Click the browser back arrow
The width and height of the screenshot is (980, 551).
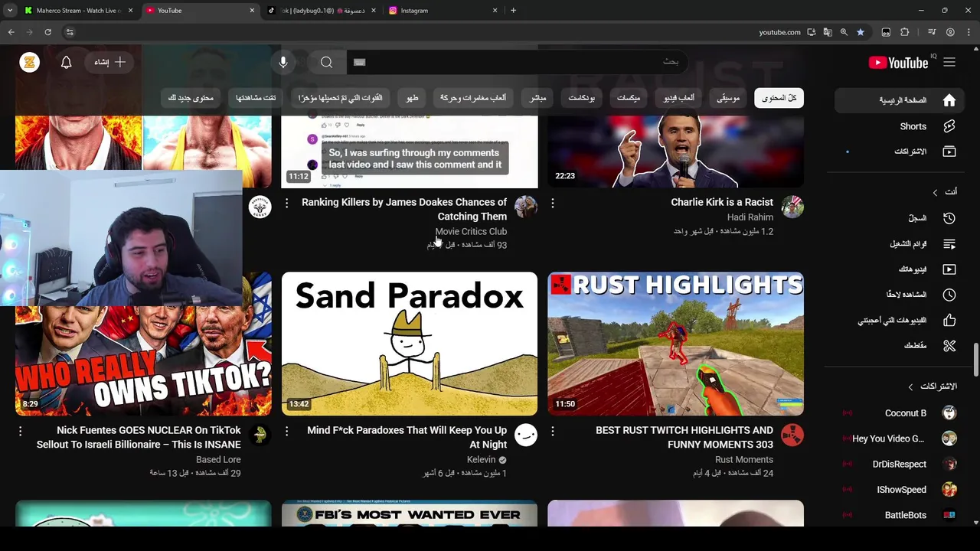11,32
